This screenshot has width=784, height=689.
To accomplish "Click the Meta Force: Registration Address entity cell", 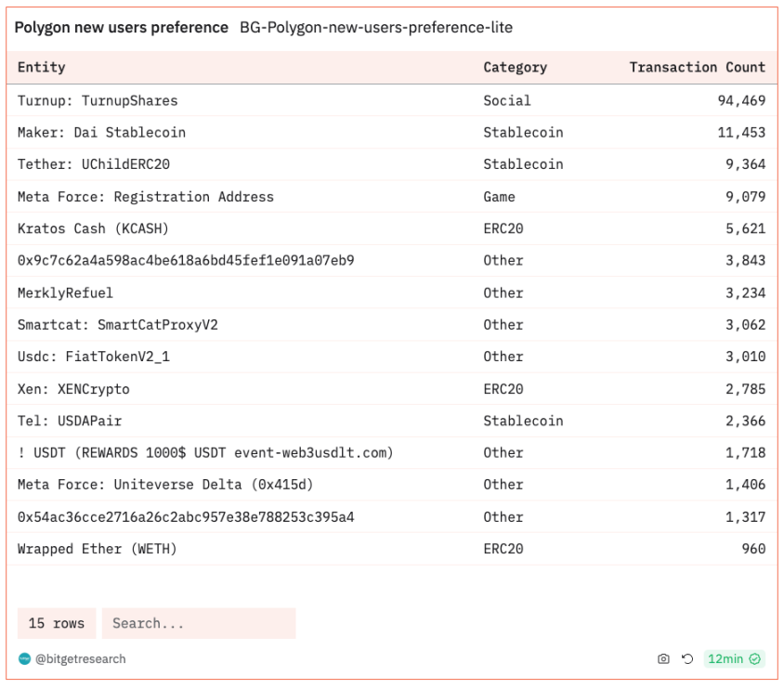I will pyautogui.click(x=146, y=197).
